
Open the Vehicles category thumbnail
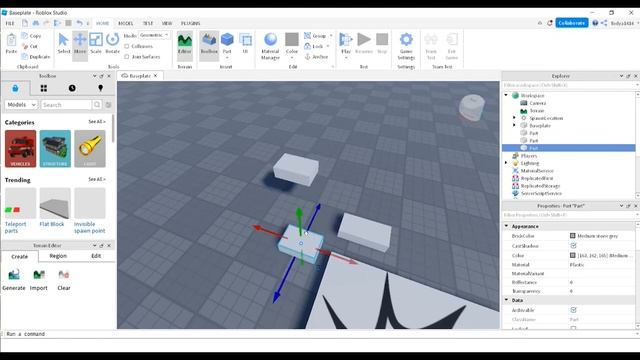[x=20, y=149]
